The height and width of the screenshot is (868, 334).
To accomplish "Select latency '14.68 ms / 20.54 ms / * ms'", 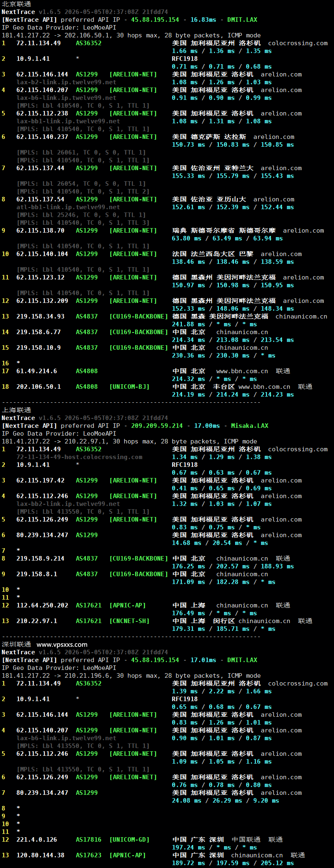I will point(220,542).
